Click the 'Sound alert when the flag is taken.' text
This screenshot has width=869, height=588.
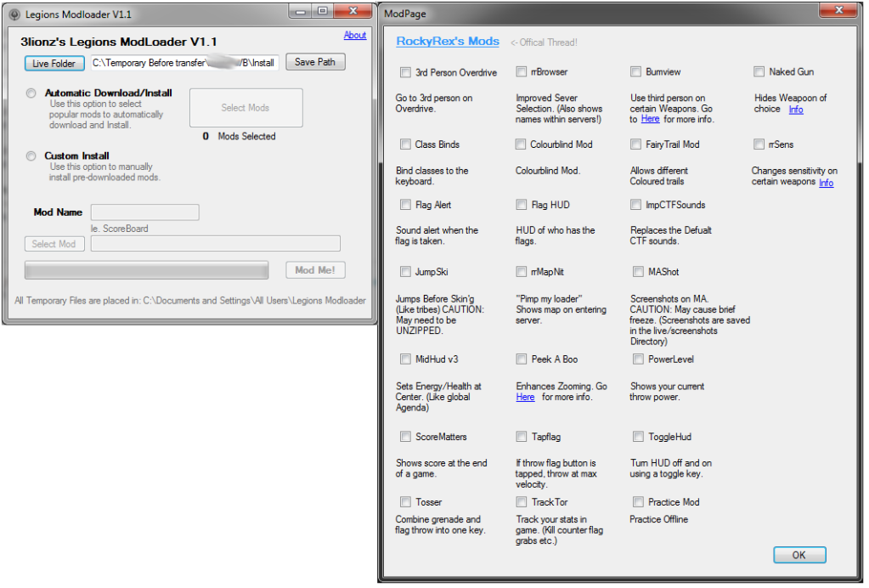point(437,236)
